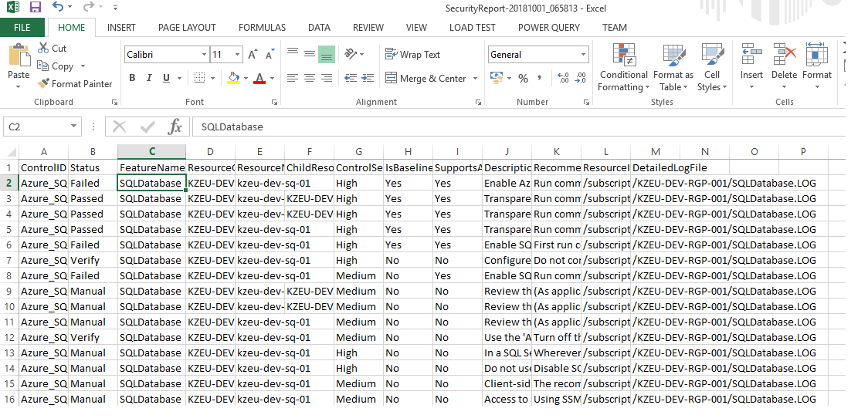Click the Orientation text angle icon
This screenshot has height=415, width=868.
[351, 53]
